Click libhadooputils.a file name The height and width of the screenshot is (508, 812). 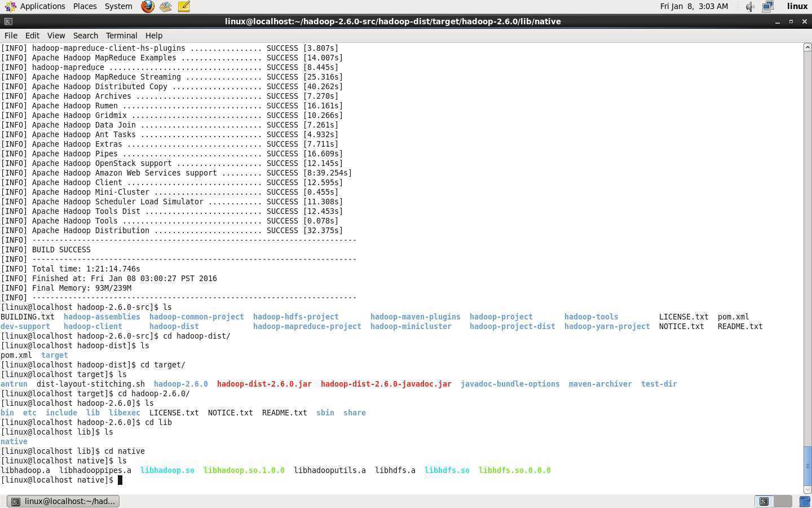[x=329, y=470]
